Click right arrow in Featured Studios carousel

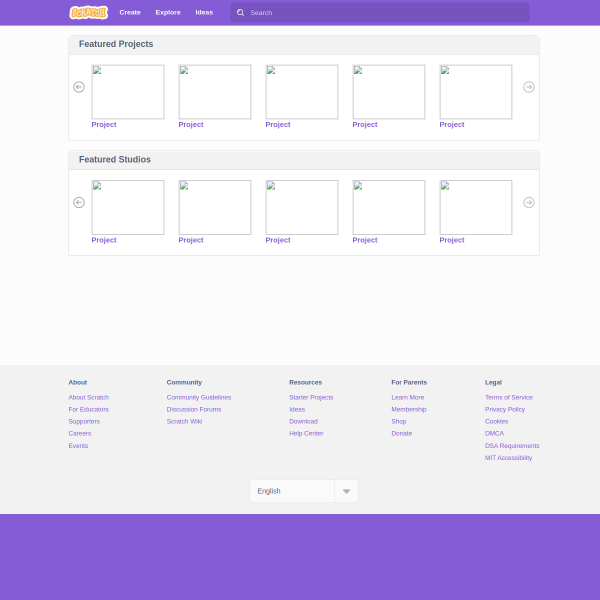coord(529,202)
